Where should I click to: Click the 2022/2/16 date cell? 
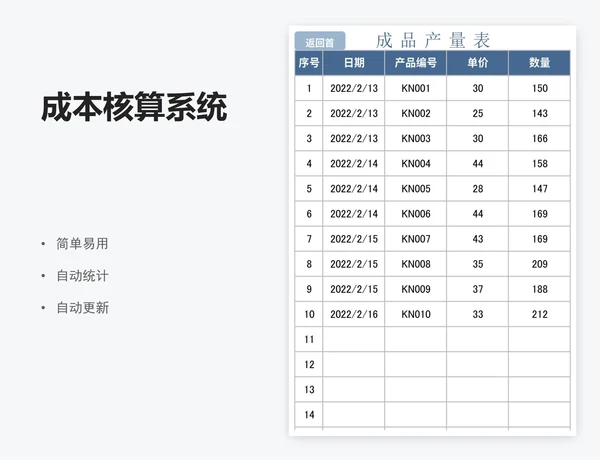pos(354,315)
